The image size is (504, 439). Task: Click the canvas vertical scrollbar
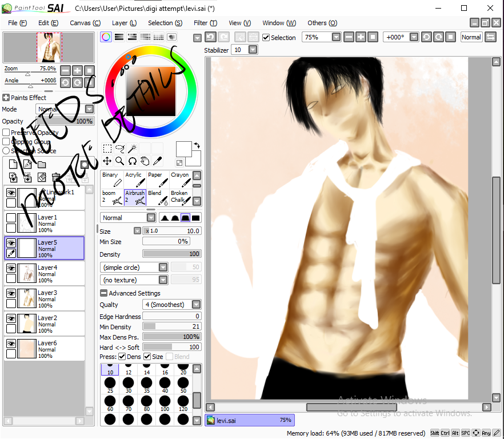[496, 230]
